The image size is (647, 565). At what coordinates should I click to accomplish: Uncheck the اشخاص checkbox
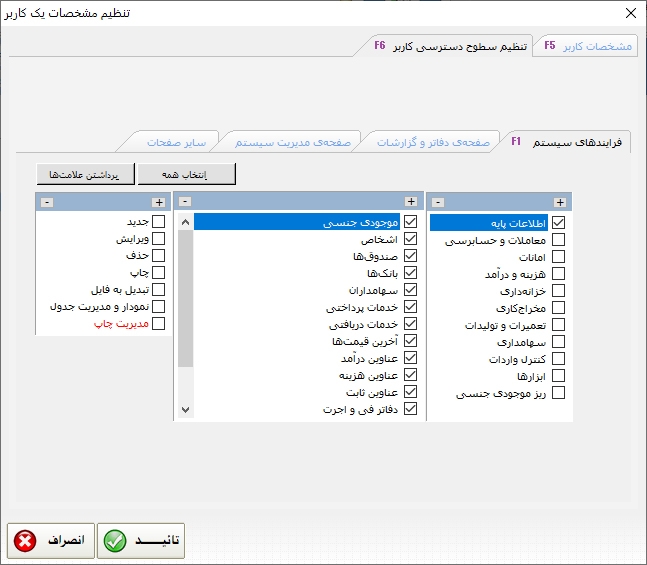click(410, 240)
